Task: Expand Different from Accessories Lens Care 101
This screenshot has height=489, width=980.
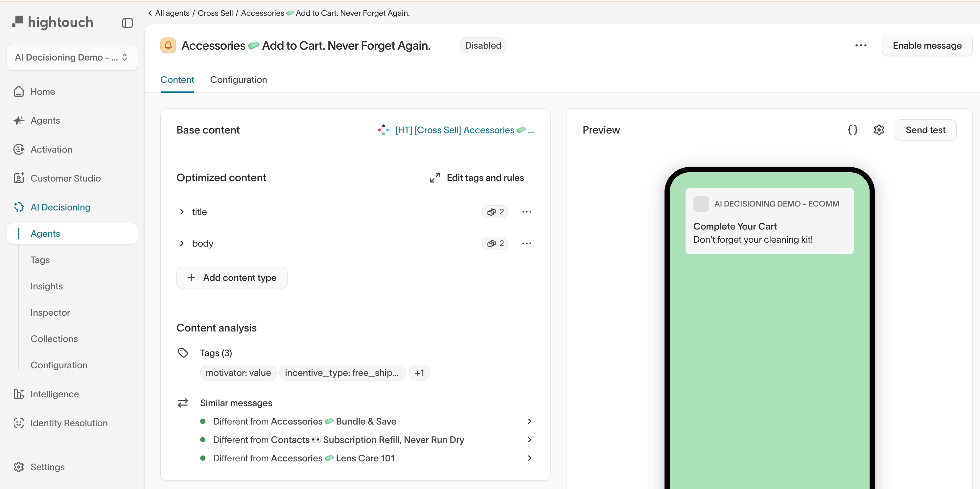Action: (x=529, y=458)
